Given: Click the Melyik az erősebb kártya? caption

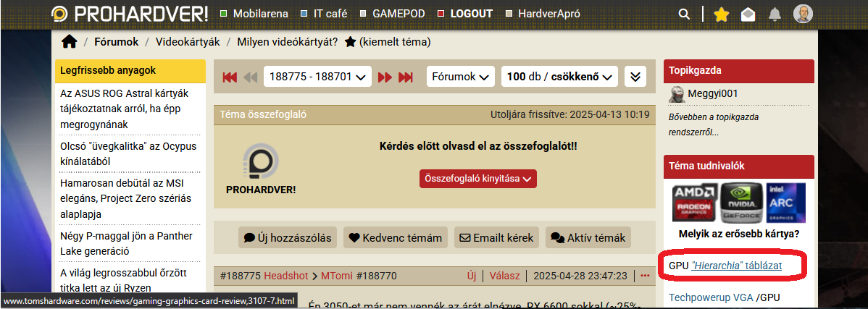Looking at the screenshot, I should (x=739, y=234).
